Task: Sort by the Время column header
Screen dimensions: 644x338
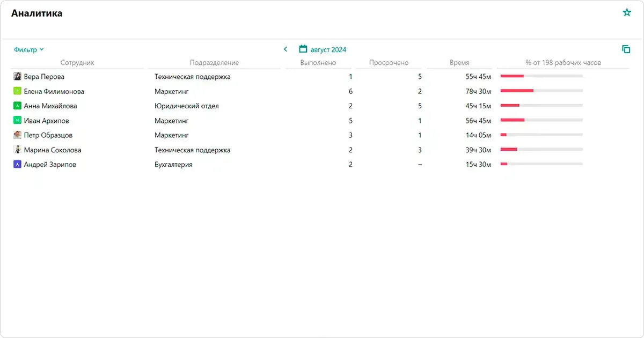Action: (459, 63)
